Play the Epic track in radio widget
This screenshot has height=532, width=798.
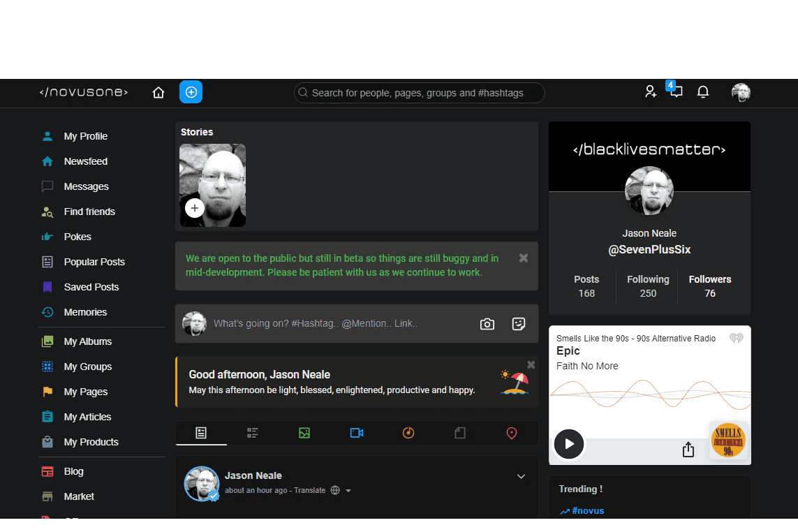[x=569, y=443]
